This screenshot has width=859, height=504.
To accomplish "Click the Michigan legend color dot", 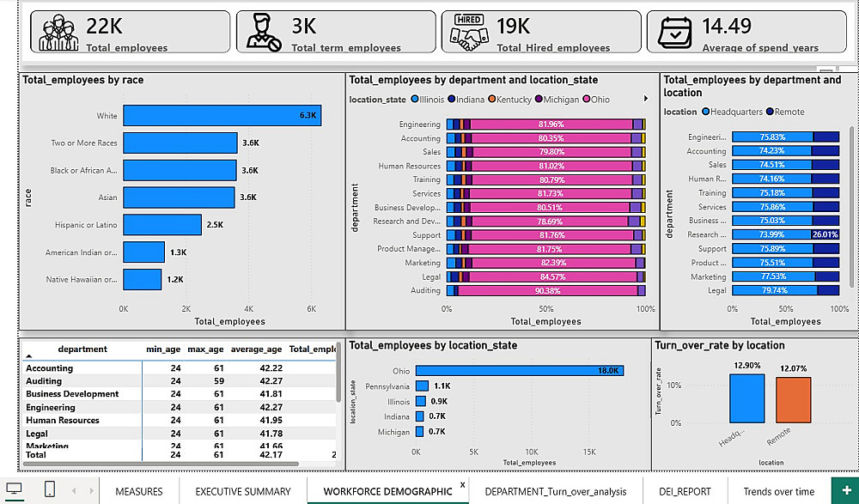I will coord(539,99).
